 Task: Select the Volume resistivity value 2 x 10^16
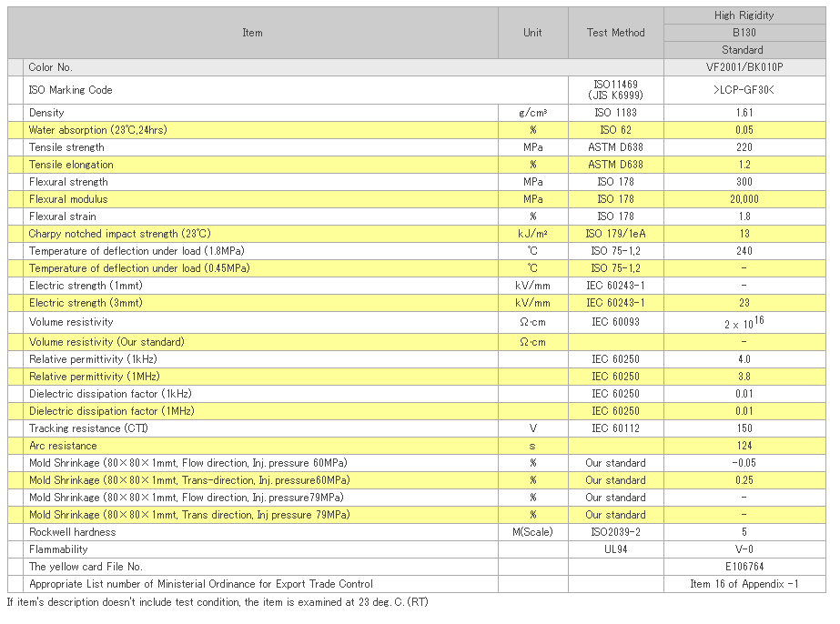[x=744, y=323]
